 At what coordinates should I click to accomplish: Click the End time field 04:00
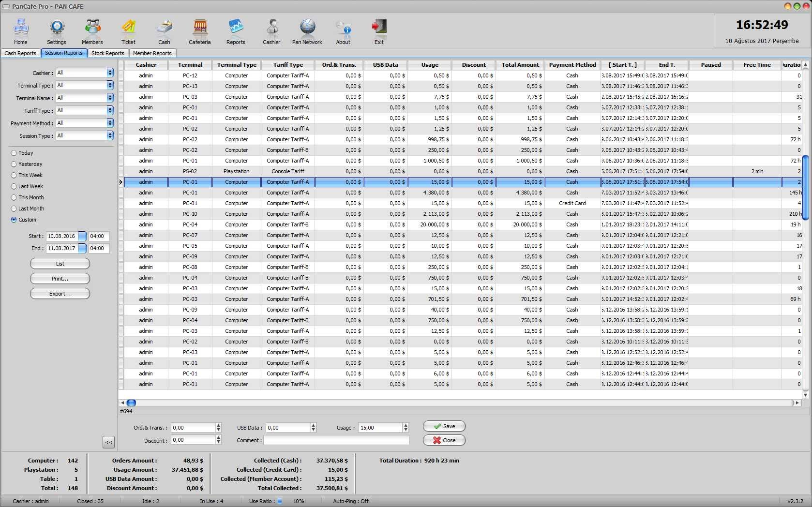click(99, 248)
